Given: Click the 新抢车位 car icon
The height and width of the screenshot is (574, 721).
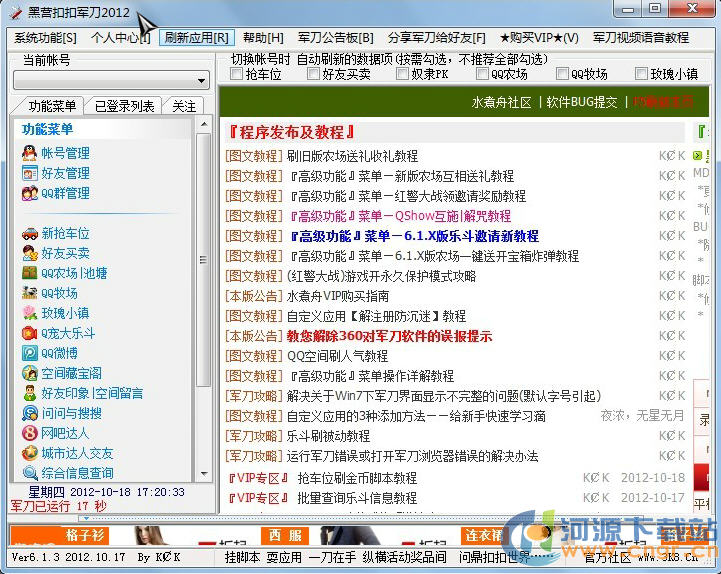Looking at the screenshot, I should 30,233.
